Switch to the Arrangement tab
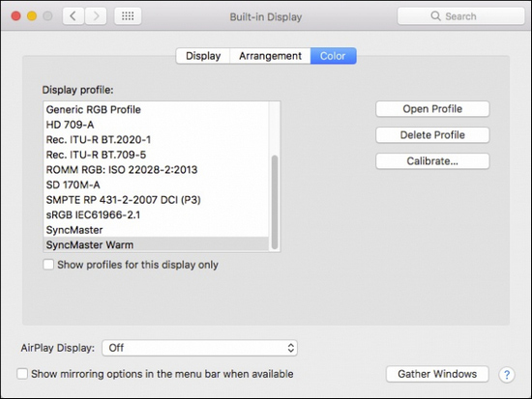Image resolution: width=532 pixels, height=399 pixels. (x=270, y=56)
